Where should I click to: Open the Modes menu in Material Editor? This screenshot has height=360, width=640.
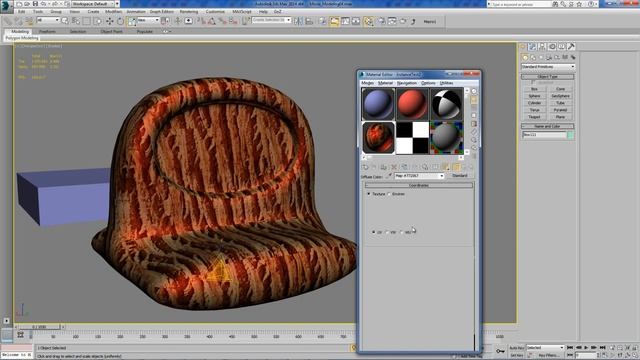tap(367, 83)
